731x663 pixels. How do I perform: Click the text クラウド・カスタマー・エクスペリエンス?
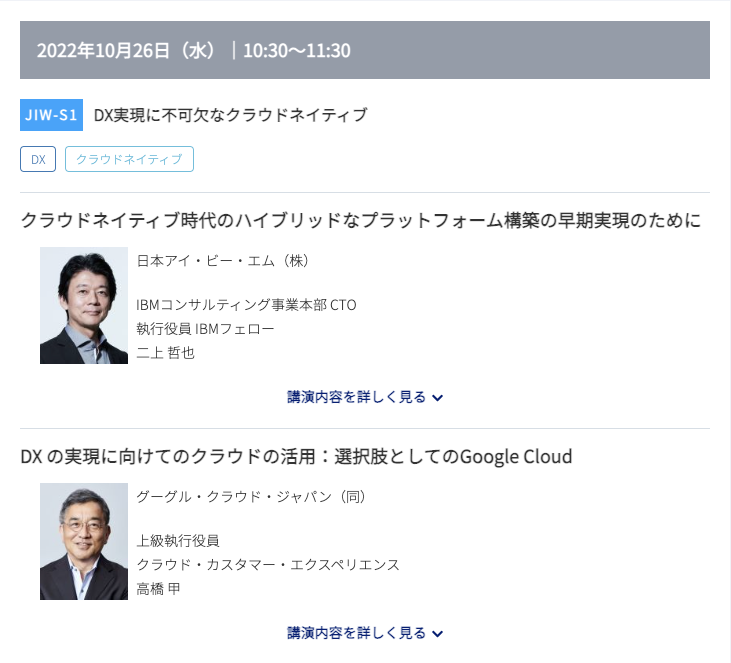pos(268,565)
